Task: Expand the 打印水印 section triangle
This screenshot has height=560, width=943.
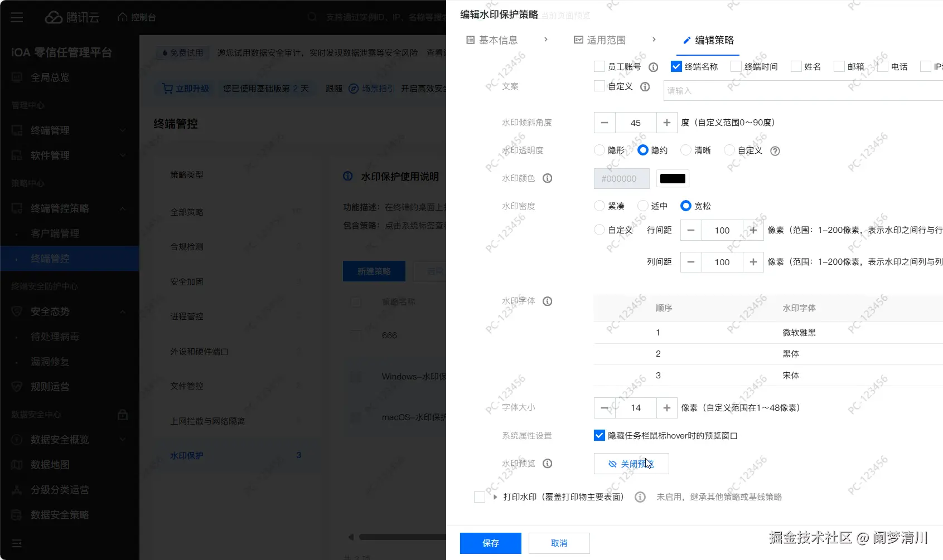Action: pyautogui.click(x=495, y=497)
